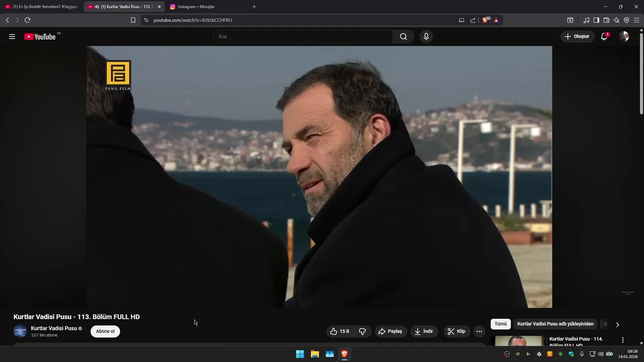Open browser main hamburger menu

636,20
